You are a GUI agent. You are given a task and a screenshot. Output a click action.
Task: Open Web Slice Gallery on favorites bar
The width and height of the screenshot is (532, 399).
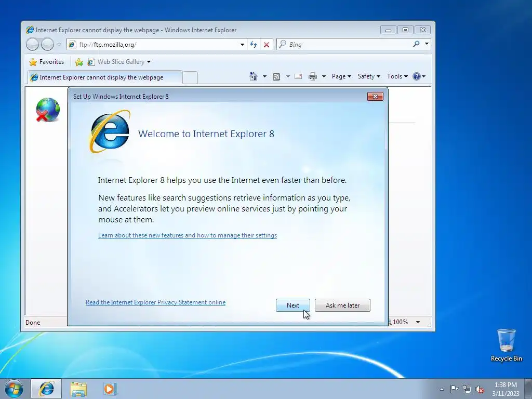click(x=119, y=62)
